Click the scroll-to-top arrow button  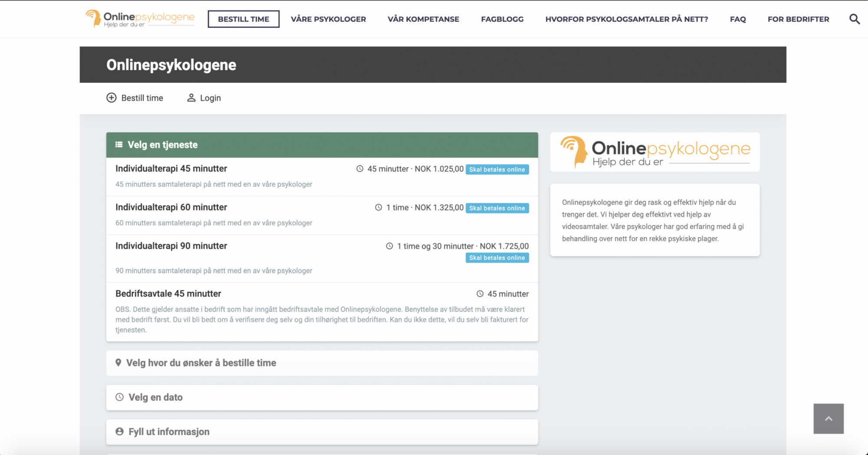pyautogui.click(x=829, y=419)
